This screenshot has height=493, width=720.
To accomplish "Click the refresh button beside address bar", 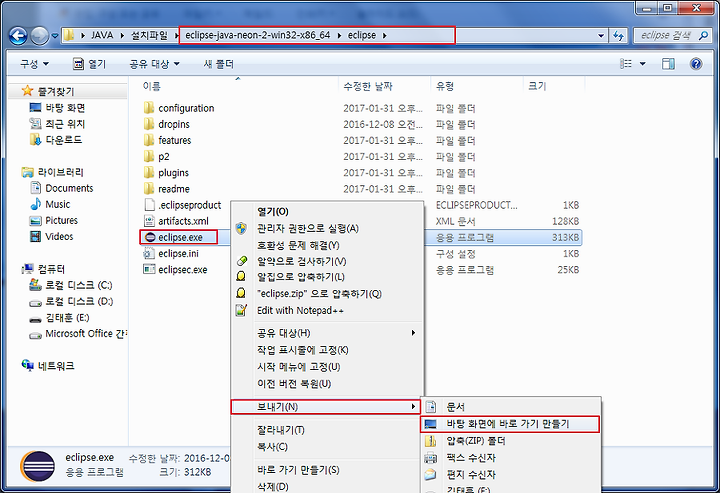I will coord(619,36).
